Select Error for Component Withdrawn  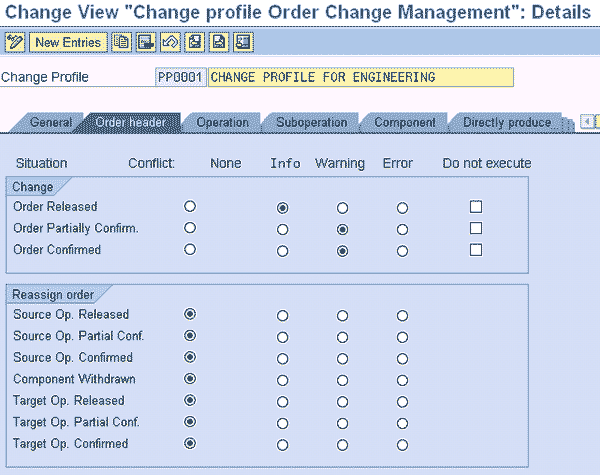(402, 380)
